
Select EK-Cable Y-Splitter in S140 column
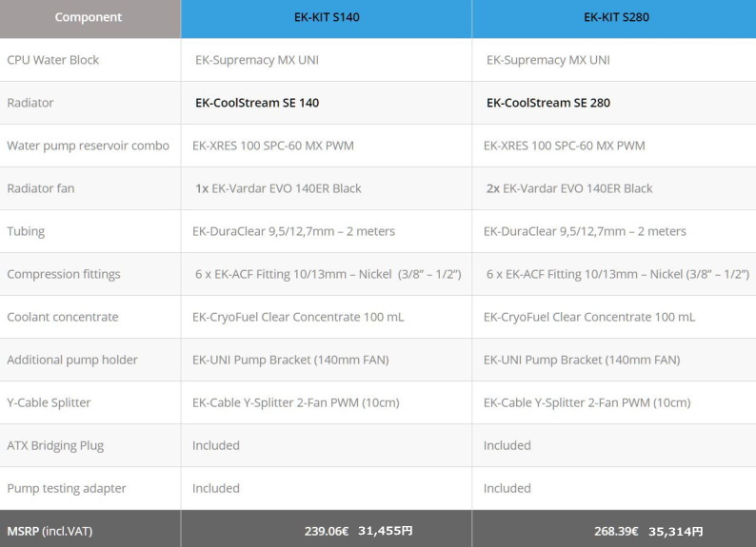pos(296,403)
